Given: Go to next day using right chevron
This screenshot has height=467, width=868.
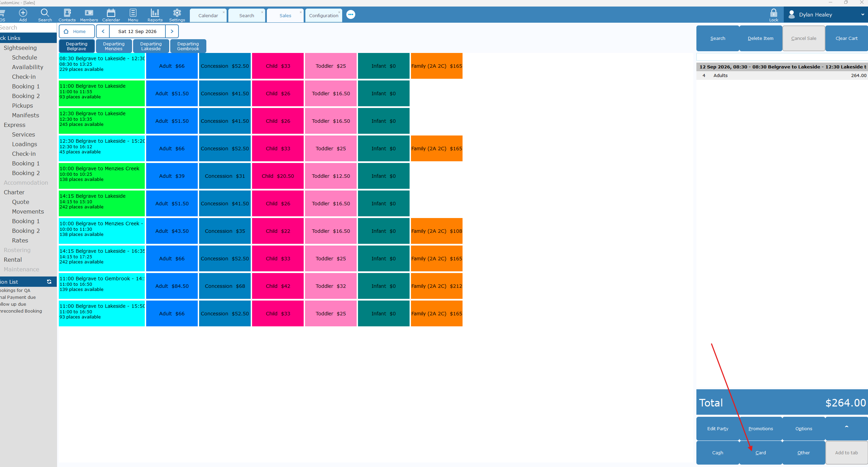Looking at the screenshot, I should tap(172, 31).
